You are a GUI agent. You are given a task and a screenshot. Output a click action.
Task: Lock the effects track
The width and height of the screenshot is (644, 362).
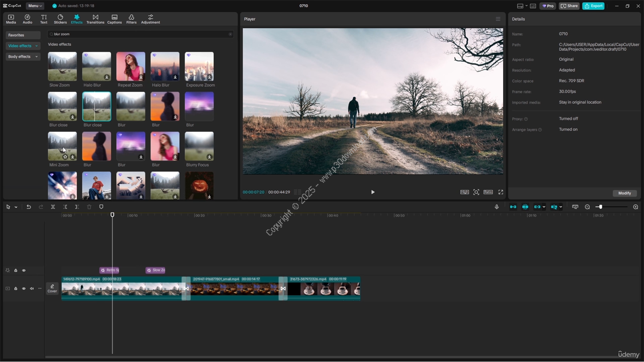[16, 270]
